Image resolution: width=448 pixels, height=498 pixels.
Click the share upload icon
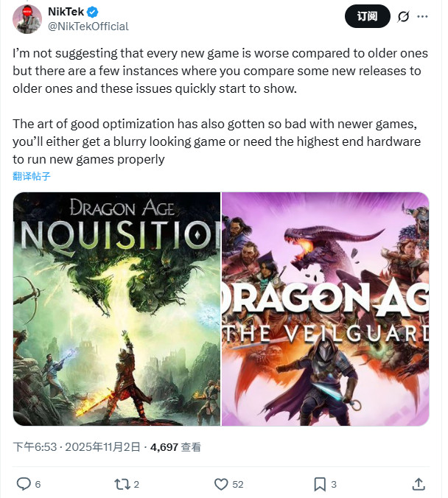pos(418,484)
